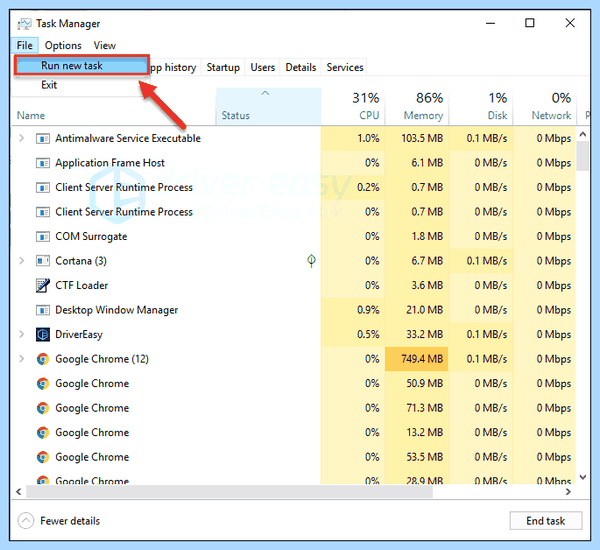Click the Cortana green leaf status icon
This screenshot has width=600, height=550.
pyautogui.click(x=311, y=261)
